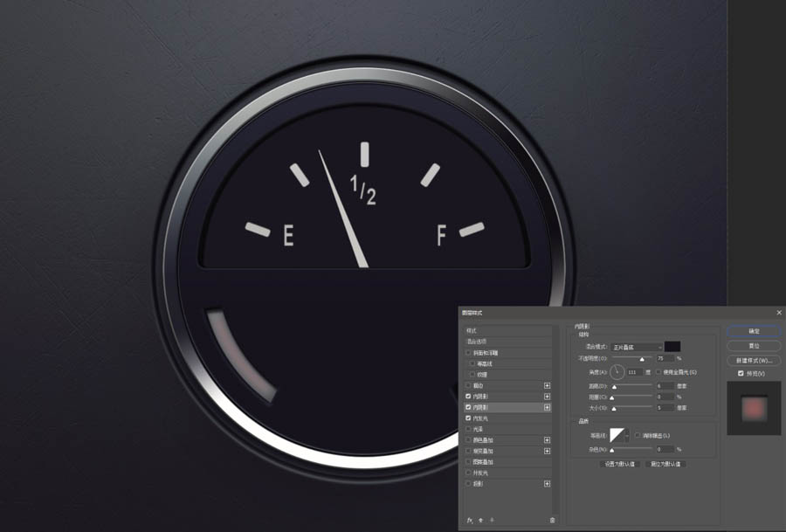Open the fx effects menu icon
The width and height of the screenshot is (786, 532).
[470, 521]
